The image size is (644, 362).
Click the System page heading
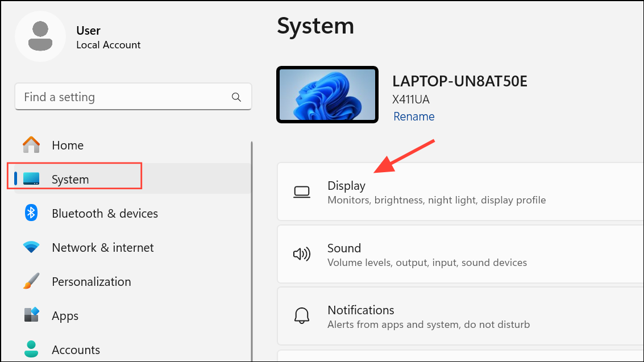click(x=315, y=26)
